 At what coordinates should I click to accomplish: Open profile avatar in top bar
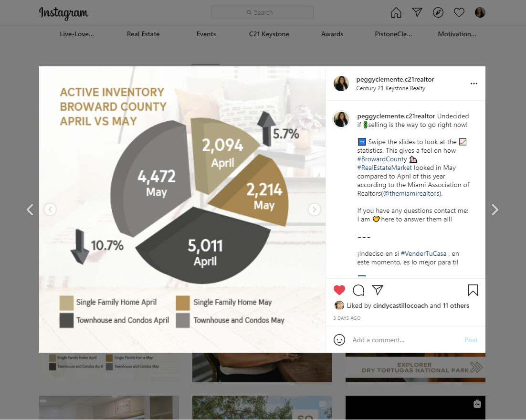tap(480, 12)
